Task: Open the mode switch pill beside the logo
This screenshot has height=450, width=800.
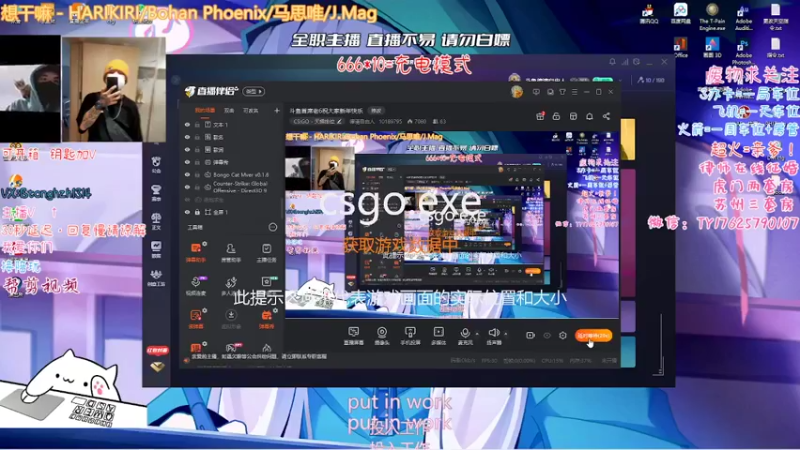Action: pyautogui.click(x=254, y=91)
